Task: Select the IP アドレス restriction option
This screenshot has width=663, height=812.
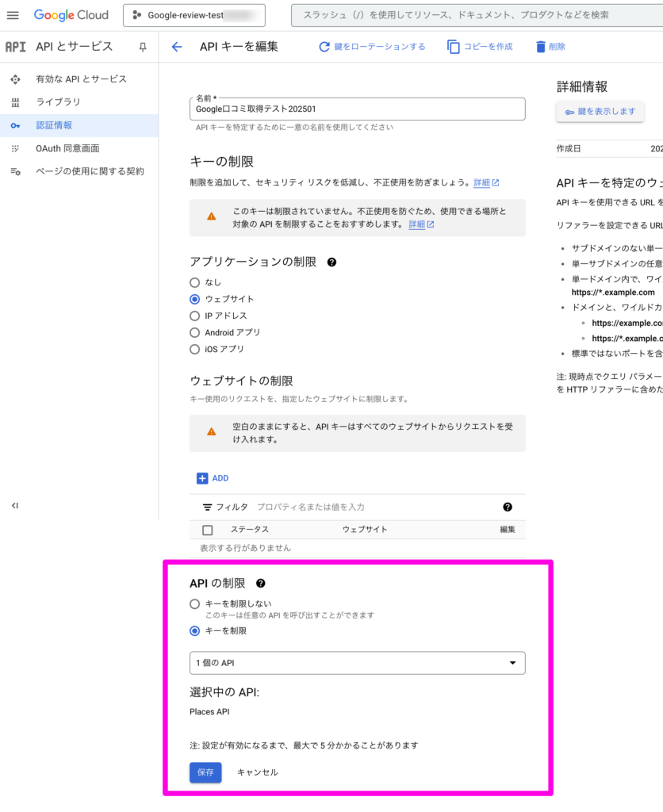Action: [x=195, y=316]
